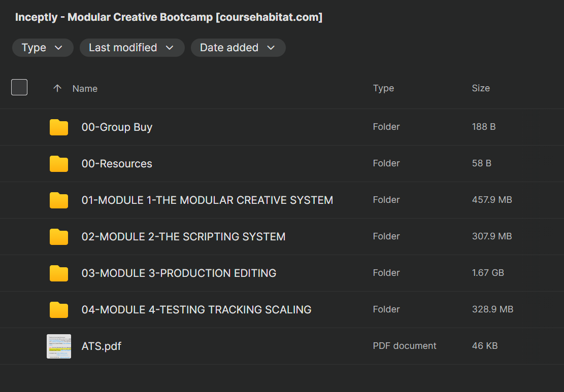Expand the Type filter dropdown
Image resolution: width=564 pixels, height=392 pixels.
(x=42, y=48)
